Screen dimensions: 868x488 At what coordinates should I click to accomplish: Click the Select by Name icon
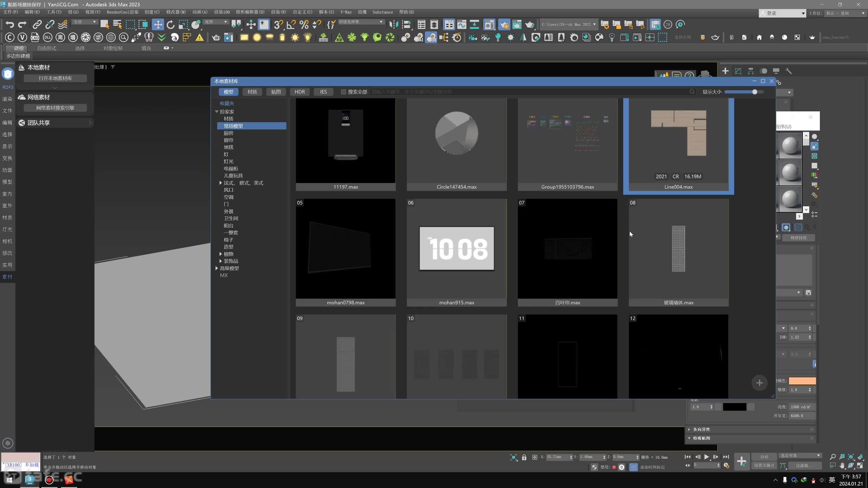(117, 24)
